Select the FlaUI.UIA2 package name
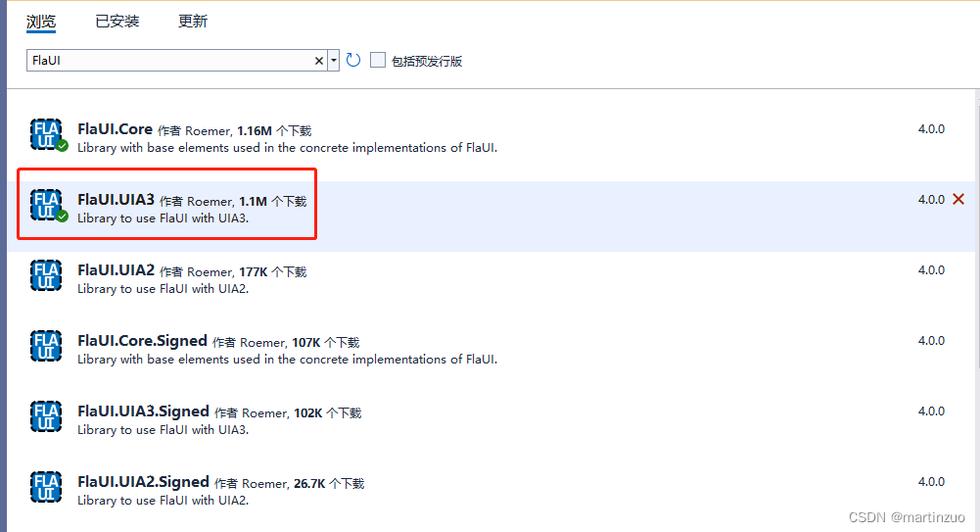The height and width of the screenshot is (532, 980). pos(116,270)
